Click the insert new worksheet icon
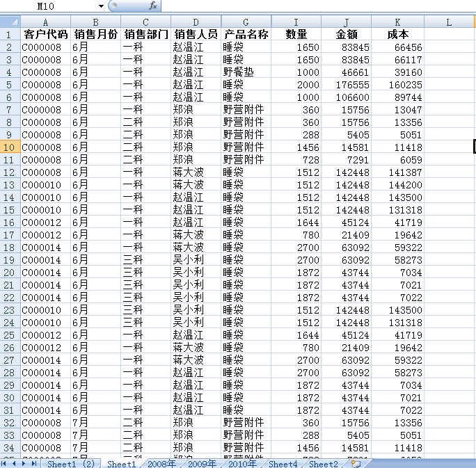Image resolution: width=476 pixels, height=468 pixels. pos(356,463)
